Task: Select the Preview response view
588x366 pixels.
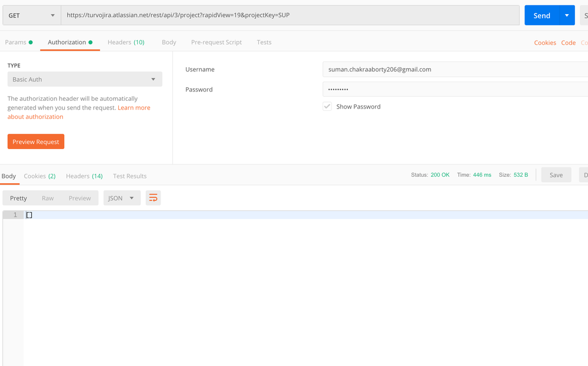Action: (79, 198)
